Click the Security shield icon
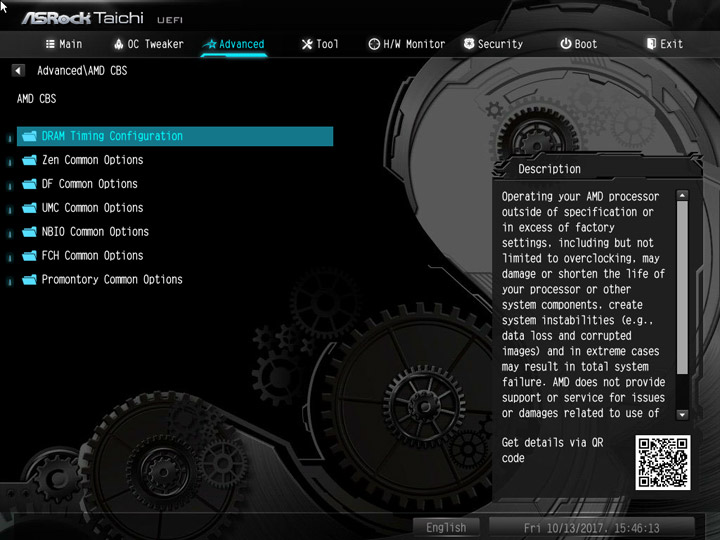This screenshot has height=540, width=720. [469, 44]
